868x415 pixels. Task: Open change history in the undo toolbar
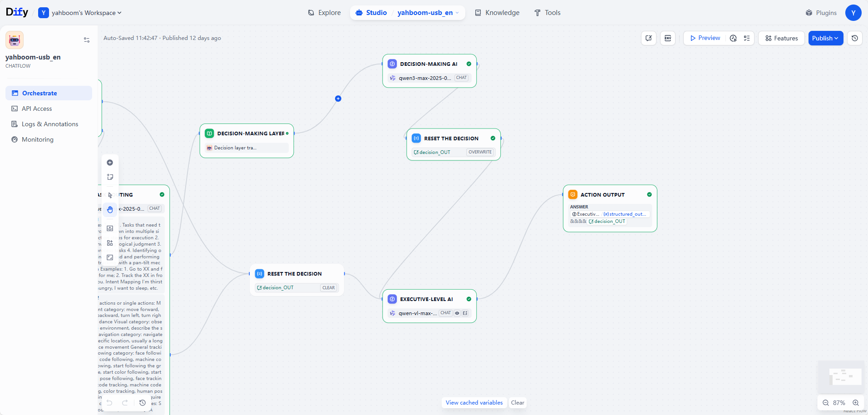click(x=143, y=403)
